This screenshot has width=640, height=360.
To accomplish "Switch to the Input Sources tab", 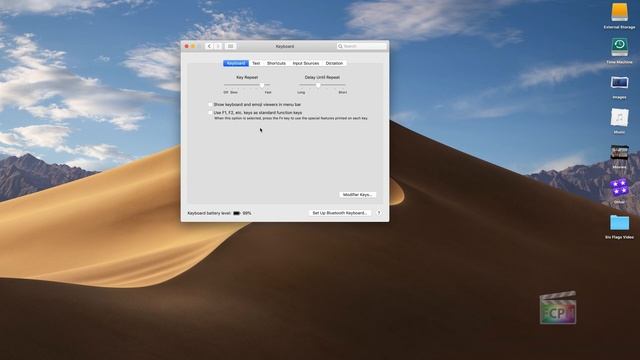I will point(306,63).
